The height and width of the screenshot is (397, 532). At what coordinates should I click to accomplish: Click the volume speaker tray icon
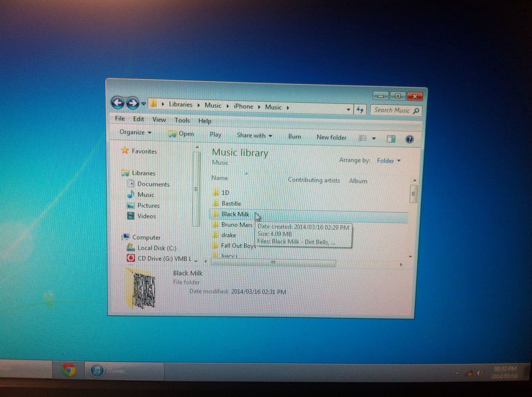click(479, 373)
